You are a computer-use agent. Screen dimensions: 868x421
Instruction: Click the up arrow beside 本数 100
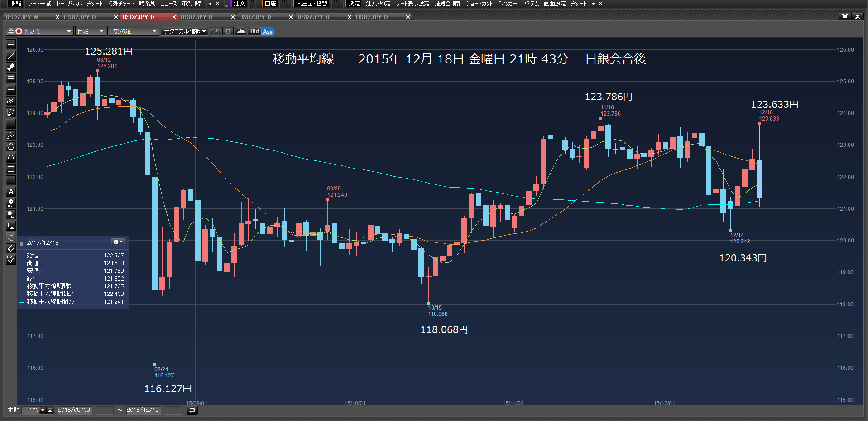(50, 410)
